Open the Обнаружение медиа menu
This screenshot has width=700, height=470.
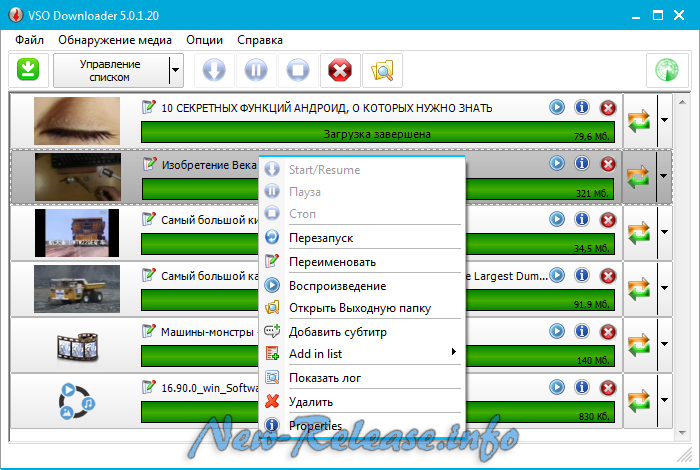pyautogui.click(x=115, y=40)
